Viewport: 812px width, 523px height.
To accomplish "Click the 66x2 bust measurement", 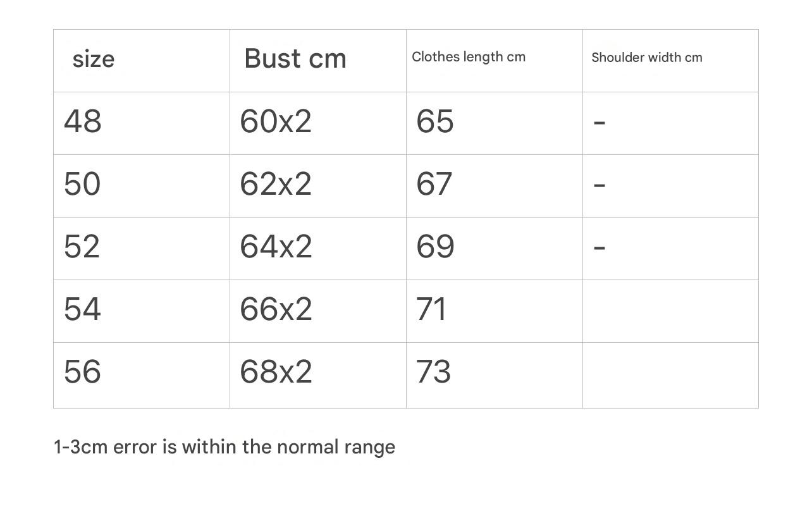I will pos(276,309).
